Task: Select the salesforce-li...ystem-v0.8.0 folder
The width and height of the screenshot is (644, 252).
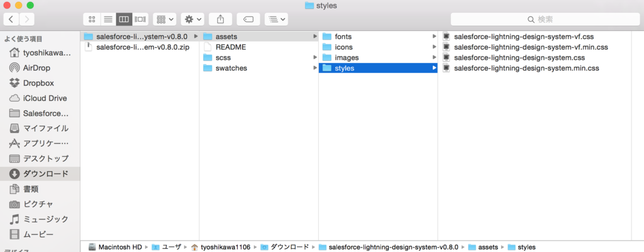Action: tap(140, 37)
